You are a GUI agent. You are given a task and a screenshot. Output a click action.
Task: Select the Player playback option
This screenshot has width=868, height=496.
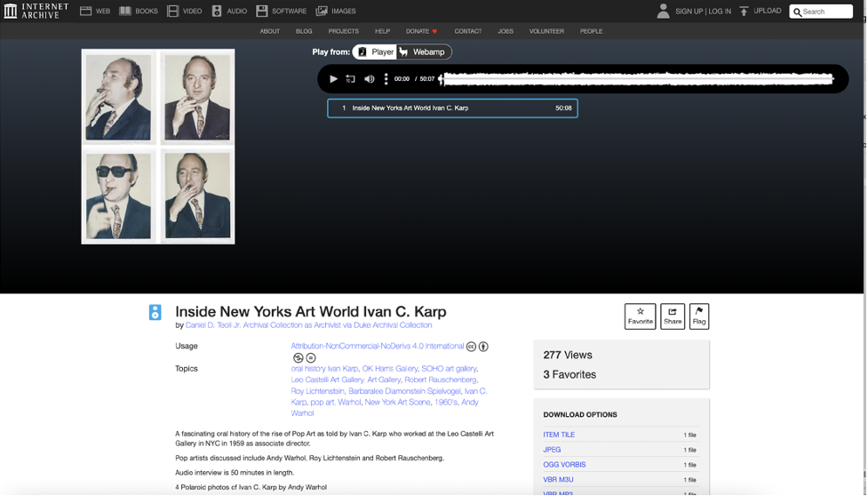point(376,52)
